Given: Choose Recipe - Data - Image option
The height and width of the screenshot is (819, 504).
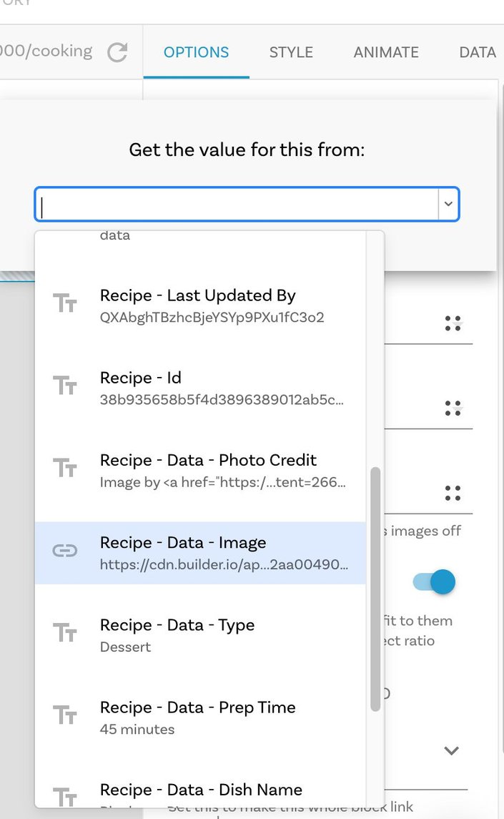Looking at the screenshot, I should (x=201, y=553).
